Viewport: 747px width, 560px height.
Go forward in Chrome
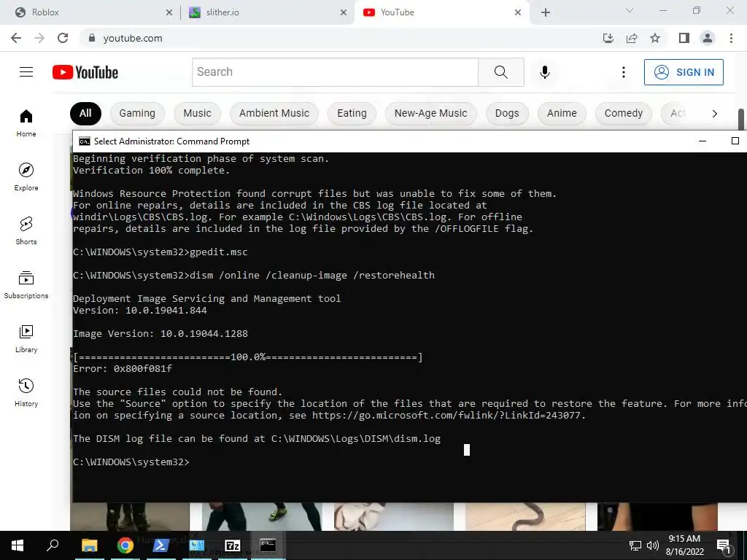pos(39,38)
